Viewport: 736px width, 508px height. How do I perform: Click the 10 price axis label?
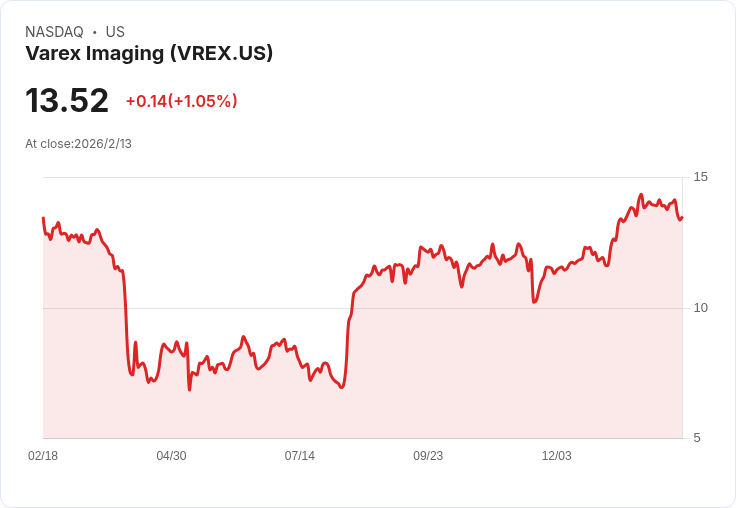[700, 308]
